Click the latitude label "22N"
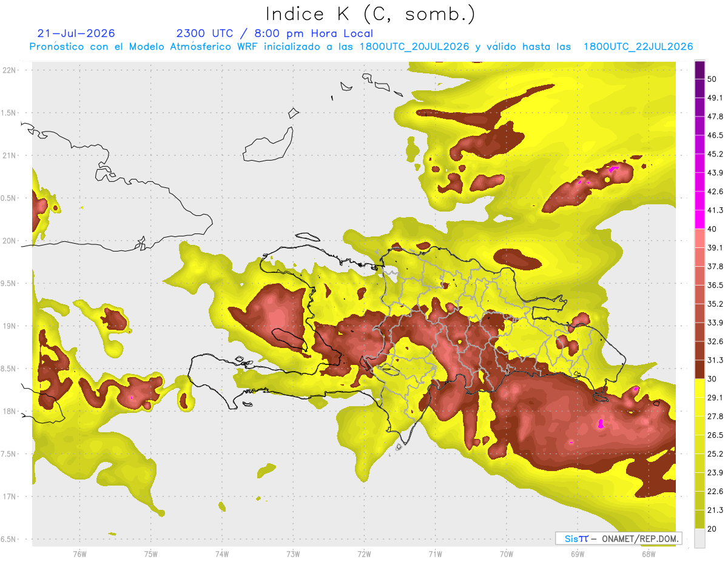This screenshot has width=728, height=562. coord(10,70)
